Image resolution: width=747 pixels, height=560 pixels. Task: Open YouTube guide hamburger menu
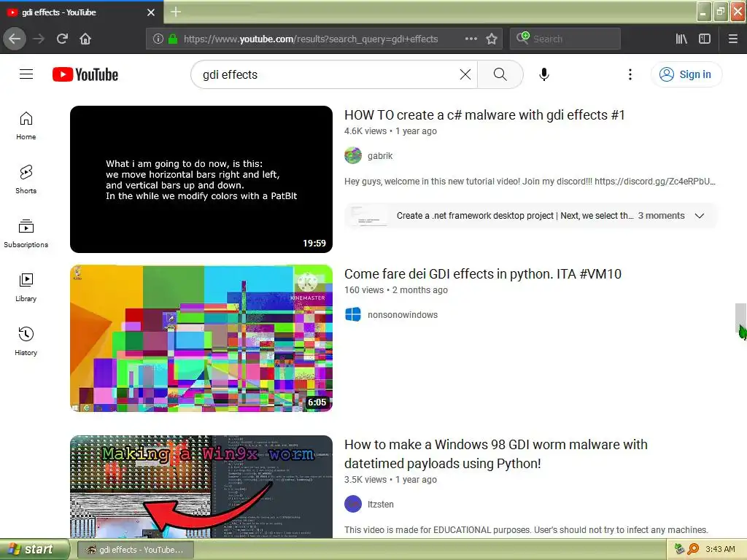[x=26, y=74]
